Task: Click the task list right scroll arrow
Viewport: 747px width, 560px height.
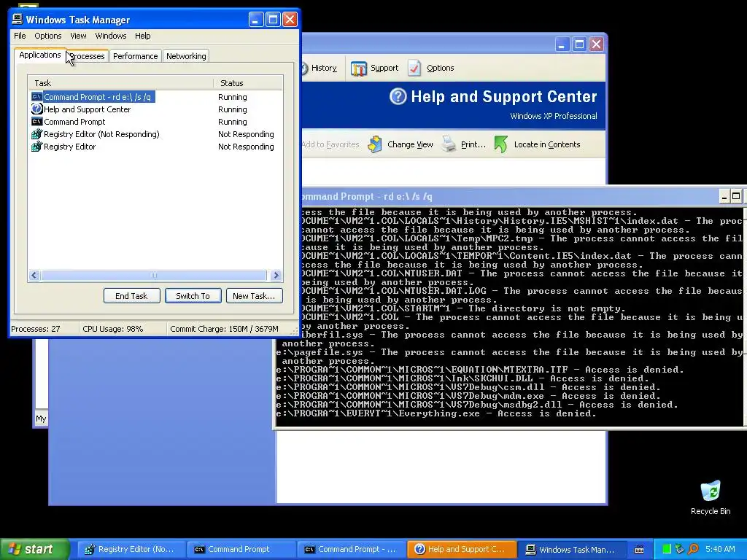Action: [x=276, y=275]
